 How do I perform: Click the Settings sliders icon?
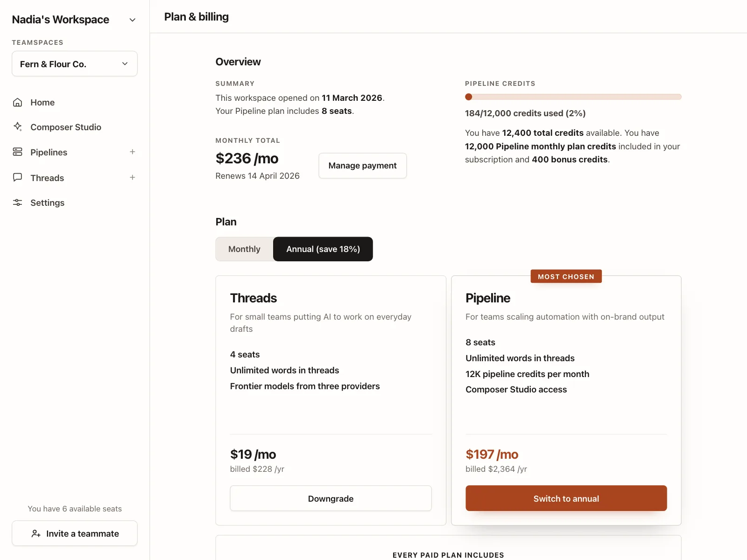(18, 203)
